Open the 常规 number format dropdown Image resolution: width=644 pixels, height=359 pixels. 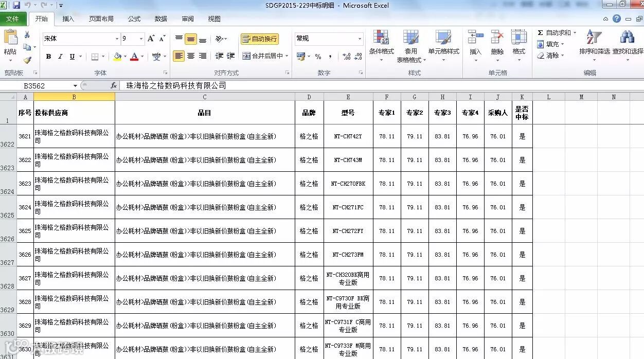[360, 39]
